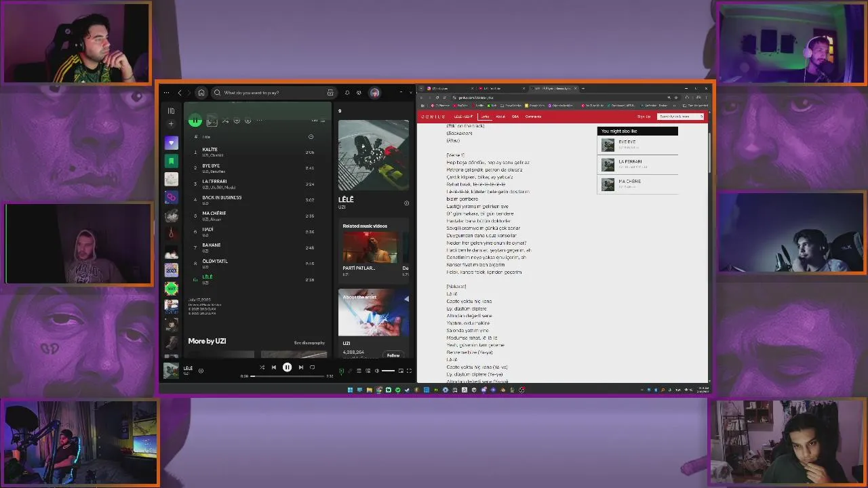Play track BAHANE
This screenshot has height=488, width=868.
click(258, 247)
